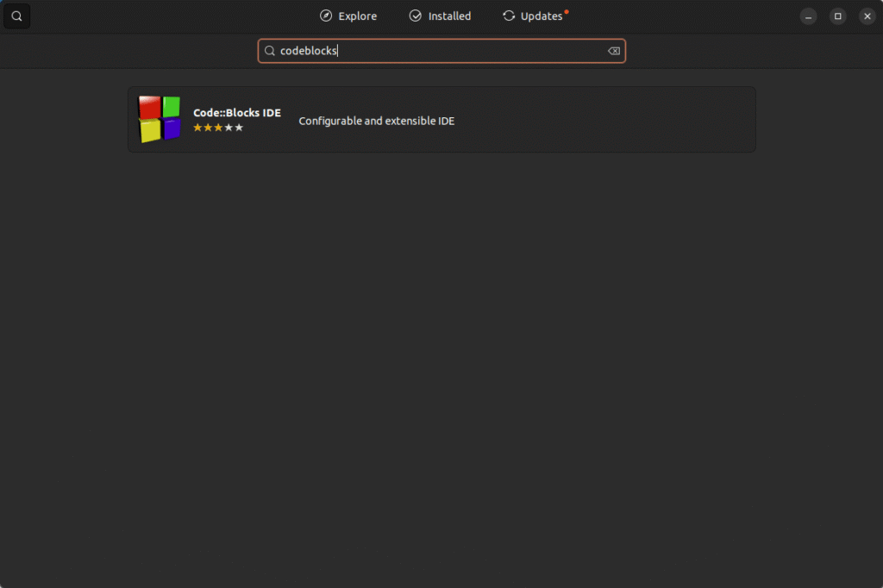Open the Installed tab

coord(440,16)
